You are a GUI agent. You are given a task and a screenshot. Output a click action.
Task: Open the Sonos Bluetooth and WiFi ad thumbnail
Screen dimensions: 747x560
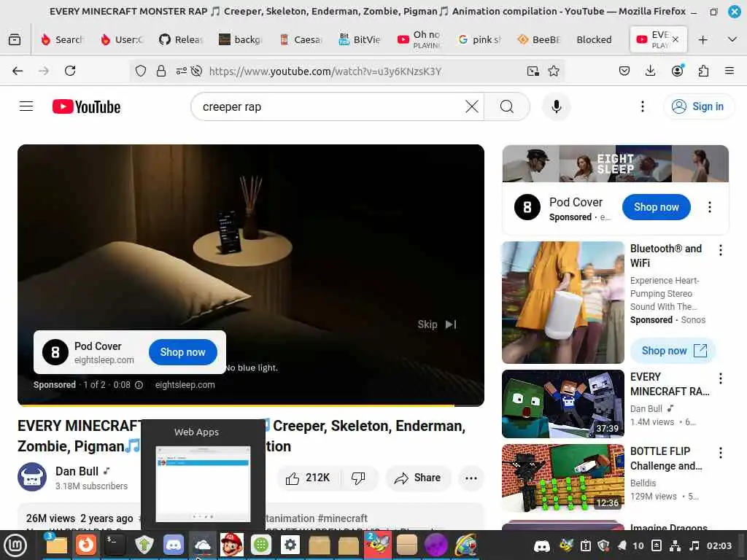pyautogui.click(x=562, y=303)
